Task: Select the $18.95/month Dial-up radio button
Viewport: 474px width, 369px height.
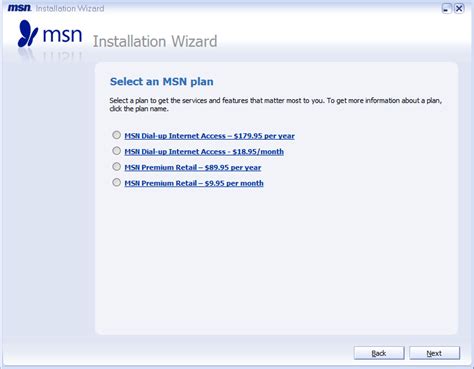Action: 116,151
